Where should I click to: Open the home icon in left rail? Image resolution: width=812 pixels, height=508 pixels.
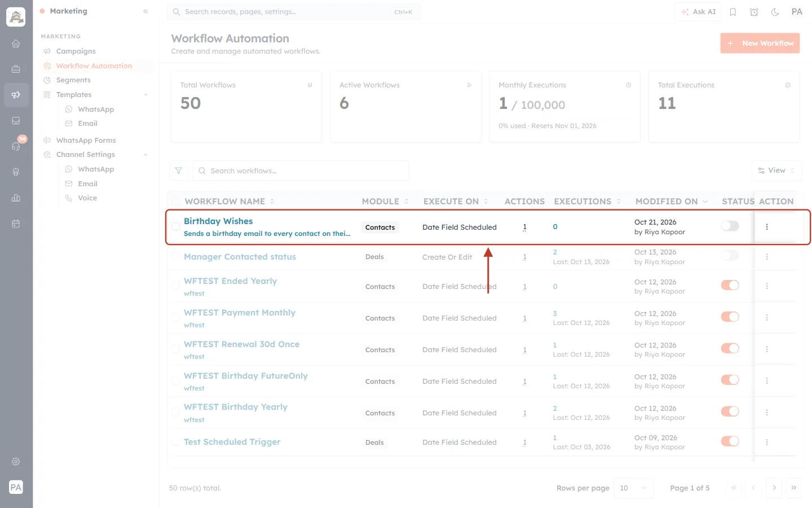coord(16,43)
